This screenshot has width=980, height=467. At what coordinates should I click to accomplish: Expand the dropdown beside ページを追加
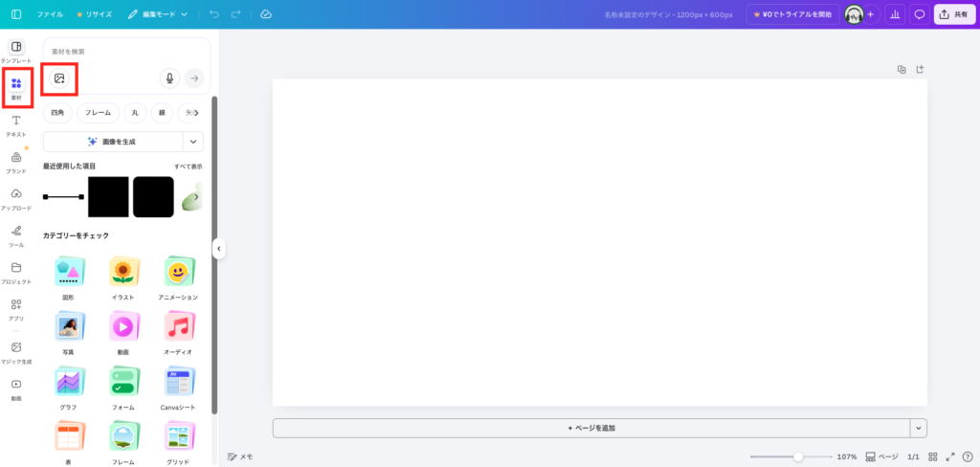pos(919,428)
